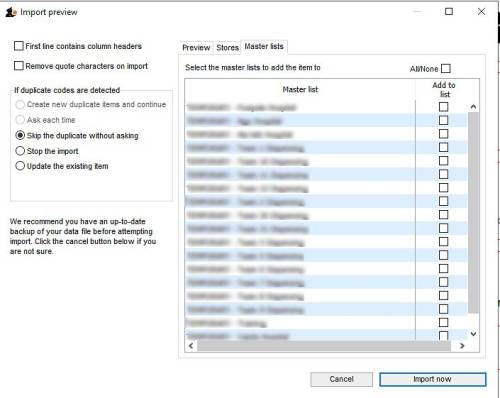The height and width of the screenshot is (398, 500).
Task: Click the vertical scrollbar thumb of master list
Action: [x=473, y=212]
